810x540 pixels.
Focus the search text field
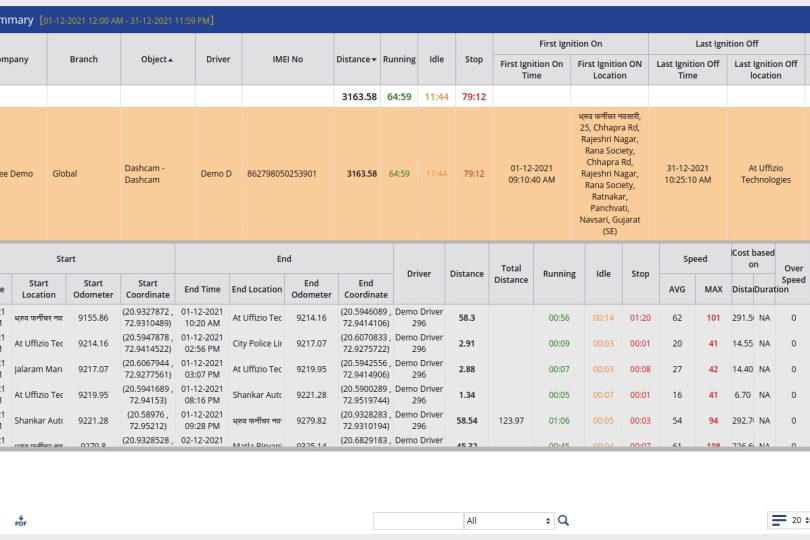click(417, 520)
